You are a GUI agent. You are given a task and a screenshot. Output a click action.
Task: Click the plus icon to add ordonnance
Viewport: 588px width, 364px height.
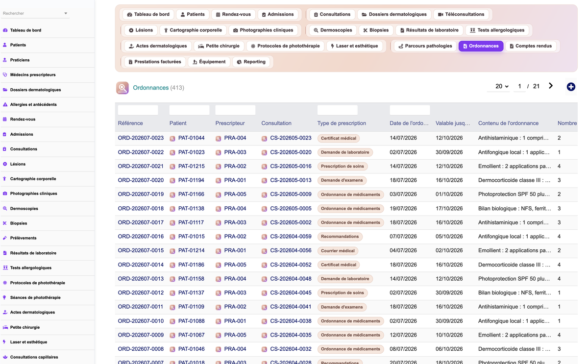click(x=571, y=87)
